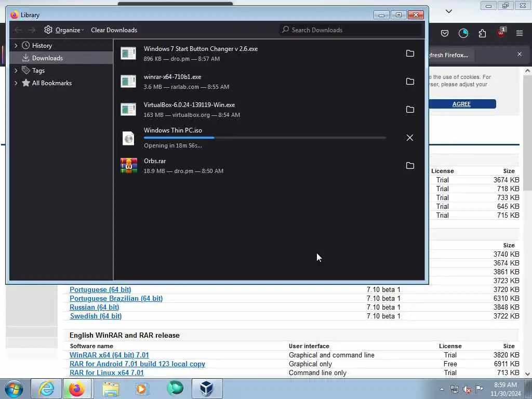The height and width of the screenshot is (399, 532).
Task: Open Firefox extensions puzzle icon
Action: 482,33
